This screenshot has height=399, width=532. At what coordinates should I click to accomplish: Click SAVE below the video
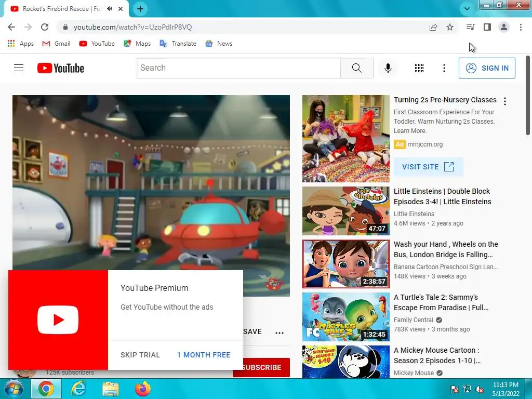[x=252, y=331]
